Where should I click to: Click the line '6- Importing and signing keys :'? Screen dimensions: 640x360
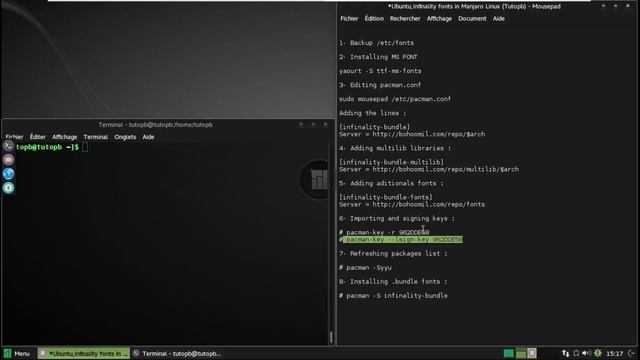coord(397,219)
